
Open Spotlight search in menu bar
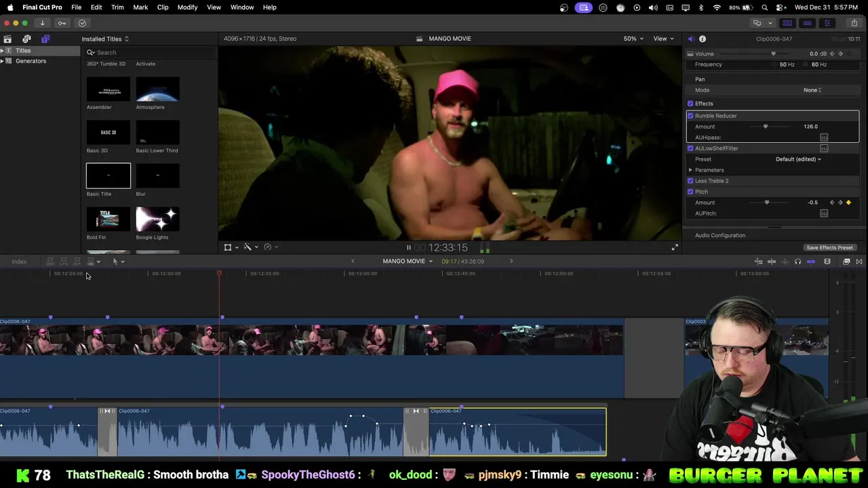pos(764,7)
